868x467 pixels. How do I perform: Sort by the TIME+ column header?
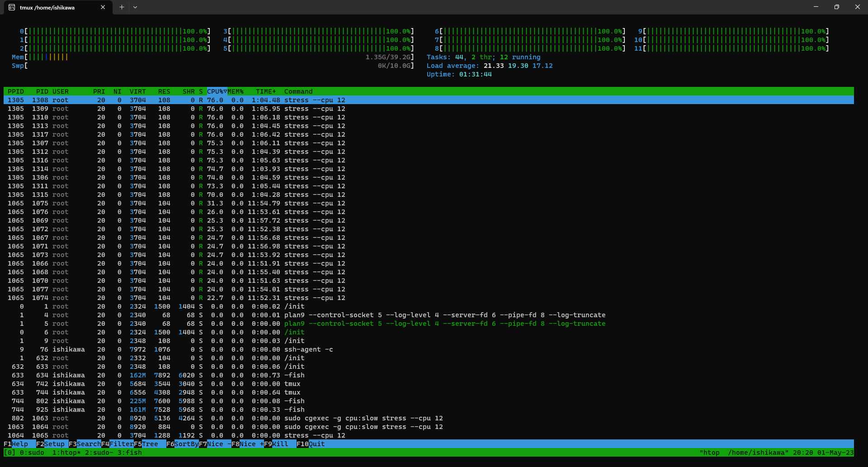(x=266, y=91)
